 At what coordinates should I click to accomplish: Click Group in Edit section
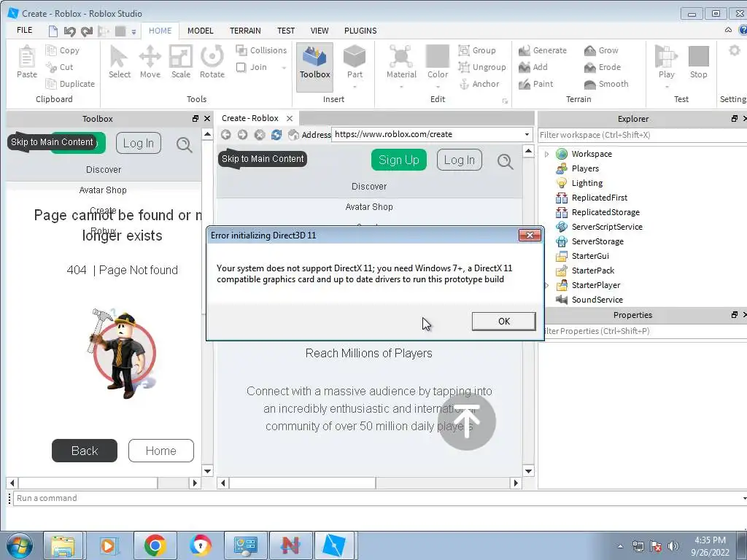[x=477, y=50]
